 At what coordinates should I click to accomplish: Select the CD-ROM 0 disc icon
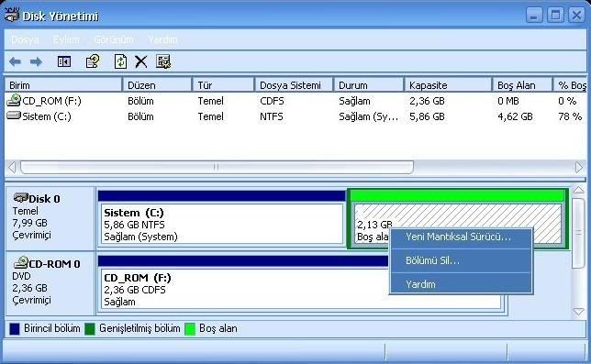point(21,262)
